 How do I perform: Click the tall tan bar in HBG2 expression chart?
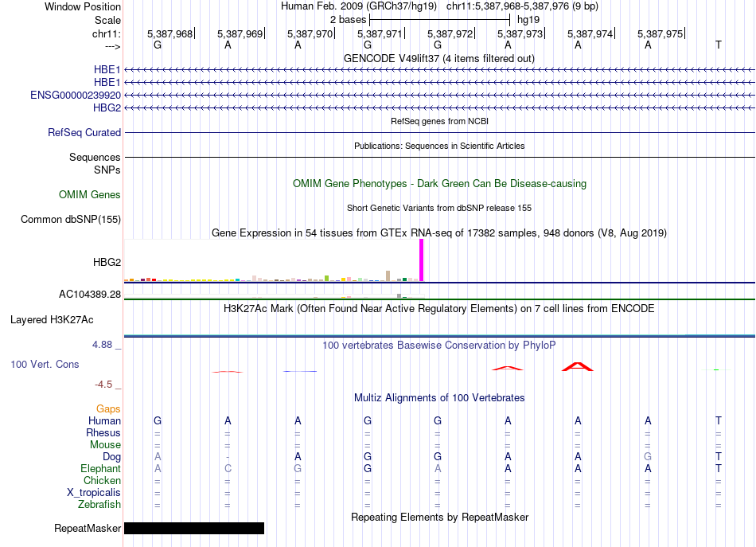pyautogui.click(x=388, y=276)
